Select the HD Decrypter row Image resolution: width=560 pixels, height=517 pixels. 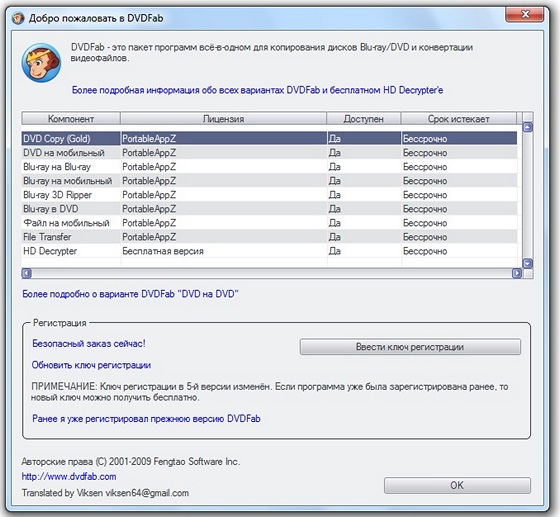click(x=269, y=251)
